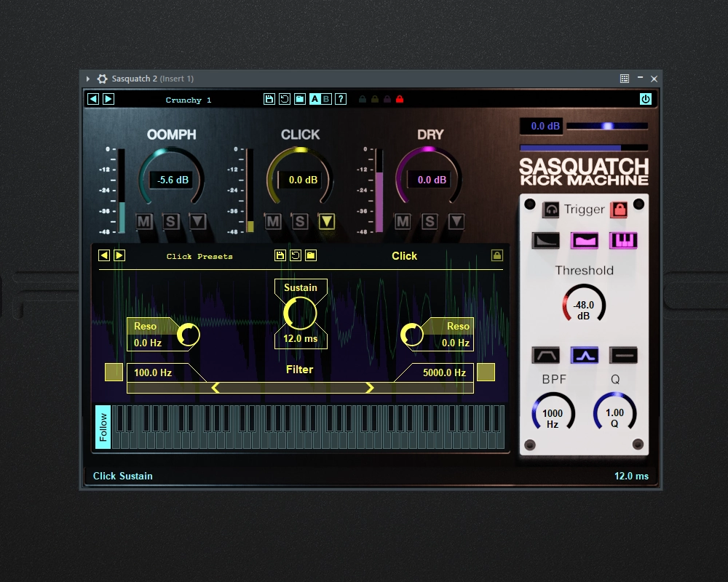Open the Click Presets name list
The image size is (728, 582).
coord(199,256)
